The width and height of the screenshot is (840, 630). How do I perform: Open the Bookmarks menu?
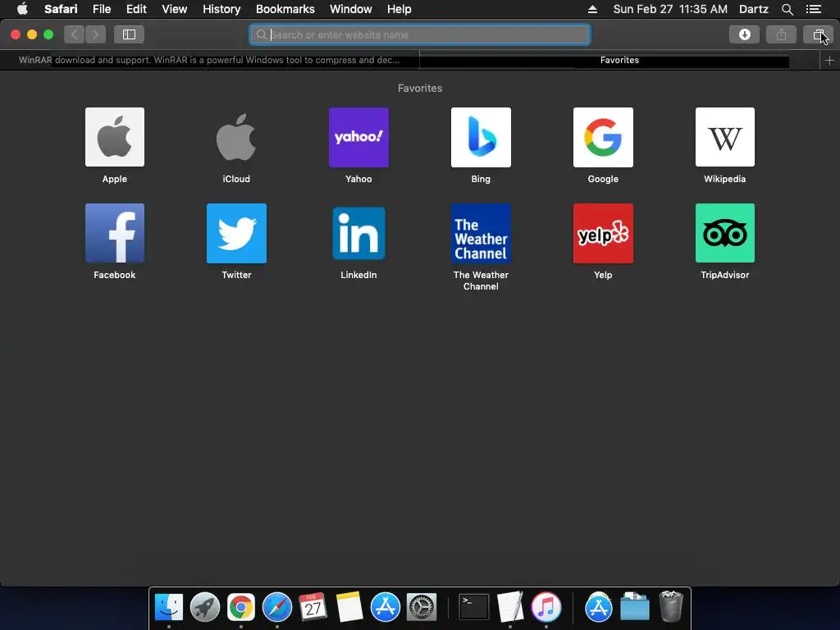(285, 9)
